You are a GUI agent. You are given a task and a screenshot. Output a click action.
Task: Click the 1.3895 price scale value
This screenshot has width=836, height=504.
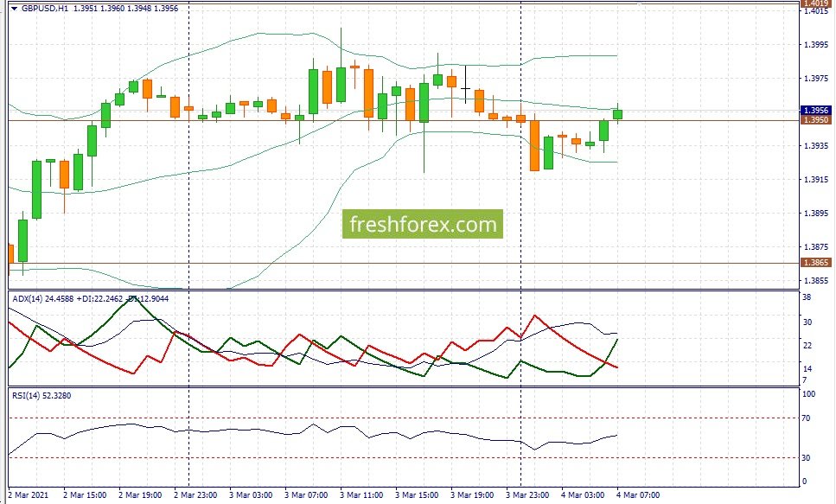tap(816, 214)
